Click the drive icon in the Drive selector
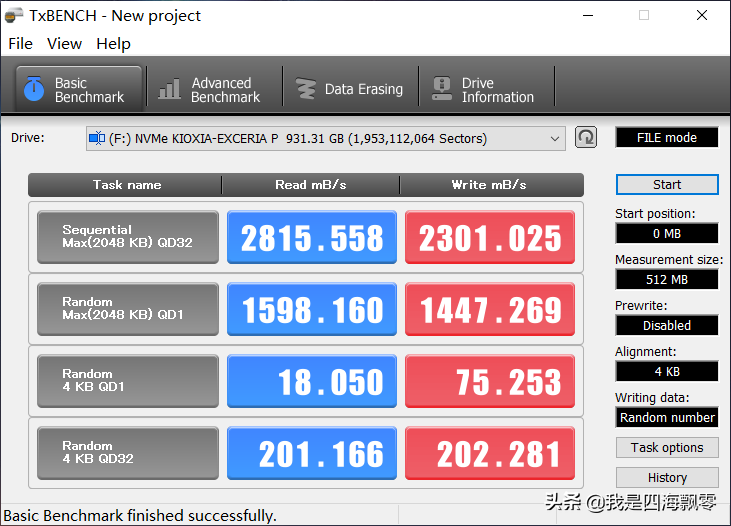This screenshot has width=731, height=526. pyautogui.click(x=97, y=138)
